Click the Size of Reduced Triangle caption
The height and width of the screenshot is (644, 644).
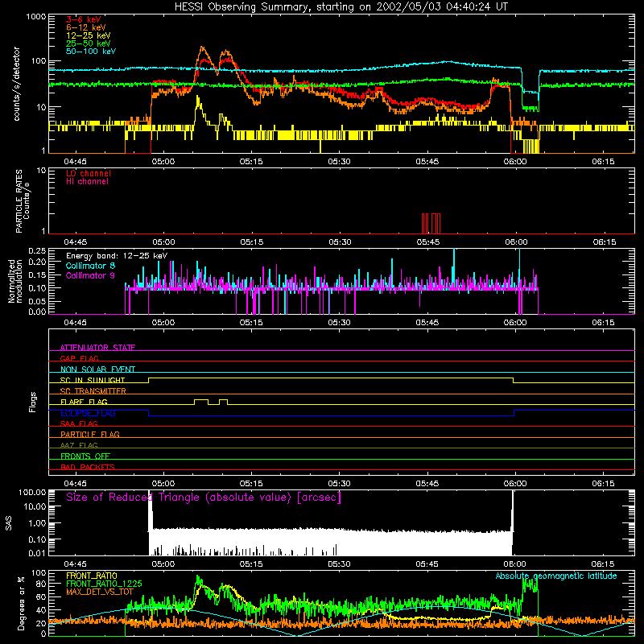204,497
